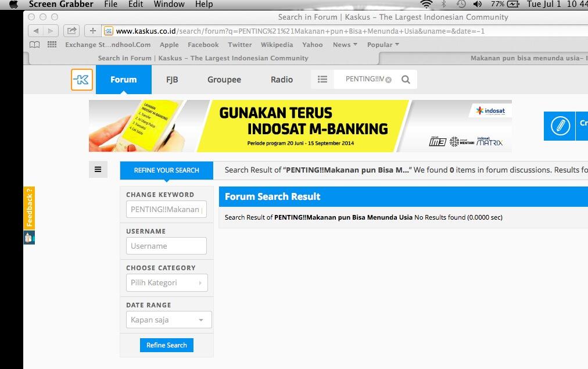Click the Kaskus favicon in address bar

109,31
